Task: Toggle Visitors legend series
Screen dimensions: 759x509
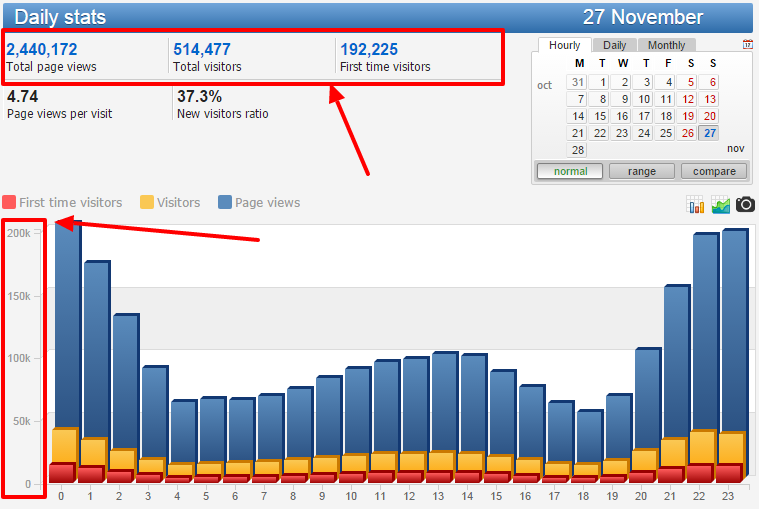Action: pyautogui.click(x=170, y=202)
